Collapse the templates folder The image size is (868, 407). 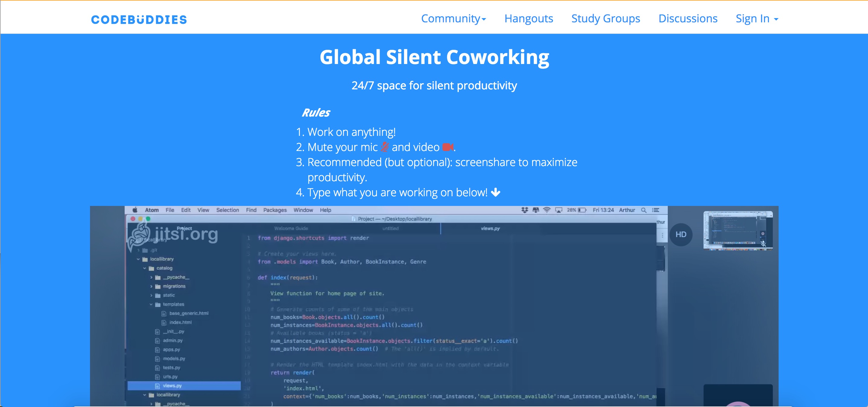tap(151, 304)
